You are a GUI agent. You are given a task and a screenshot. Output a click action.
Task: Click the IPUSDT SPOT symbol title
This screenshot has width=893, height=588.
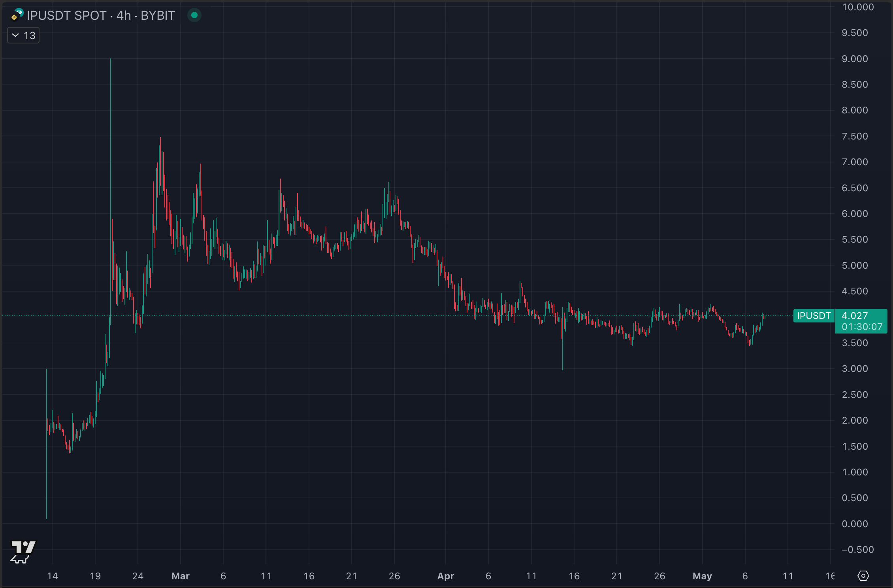point(66,15)
